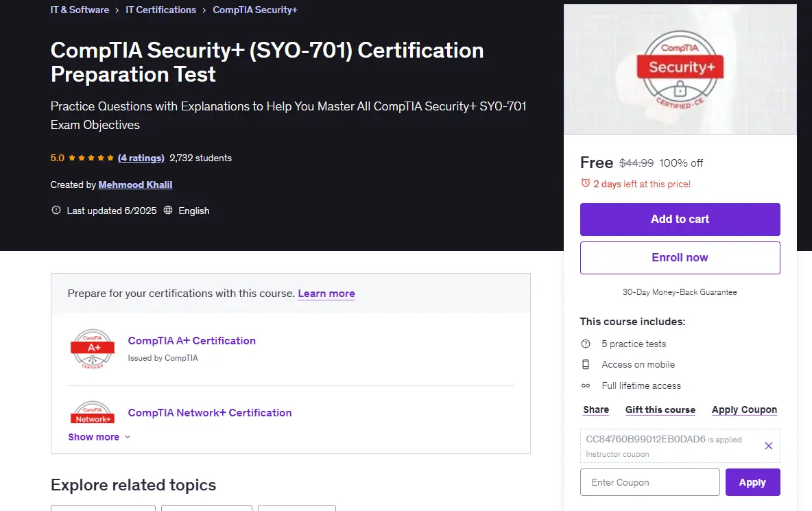Click the last updated badge icon
Image resolution: width=812 pixels, height=511 pixels.
(56, 210)
